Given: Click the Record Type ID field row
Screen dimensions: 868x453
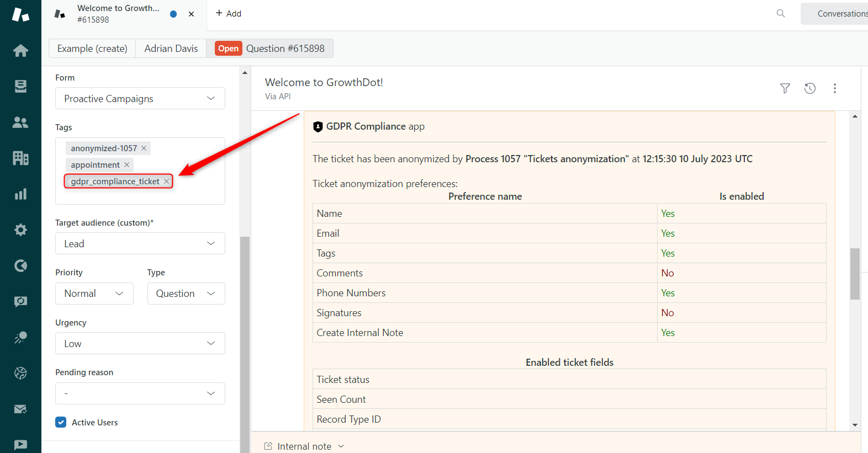Looking at the screenshot, I should click(569, 419).
